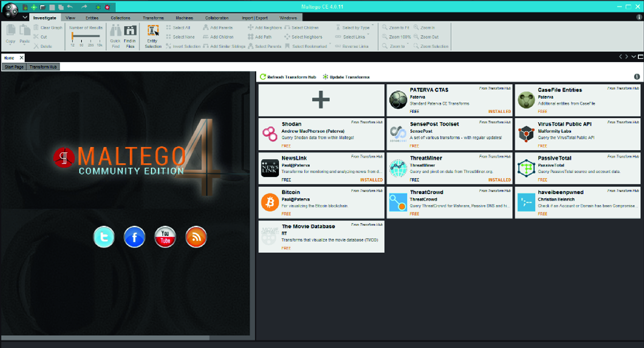644x348 pixels.
Task: Click Add Neighbors
Action: click(265, 28)
